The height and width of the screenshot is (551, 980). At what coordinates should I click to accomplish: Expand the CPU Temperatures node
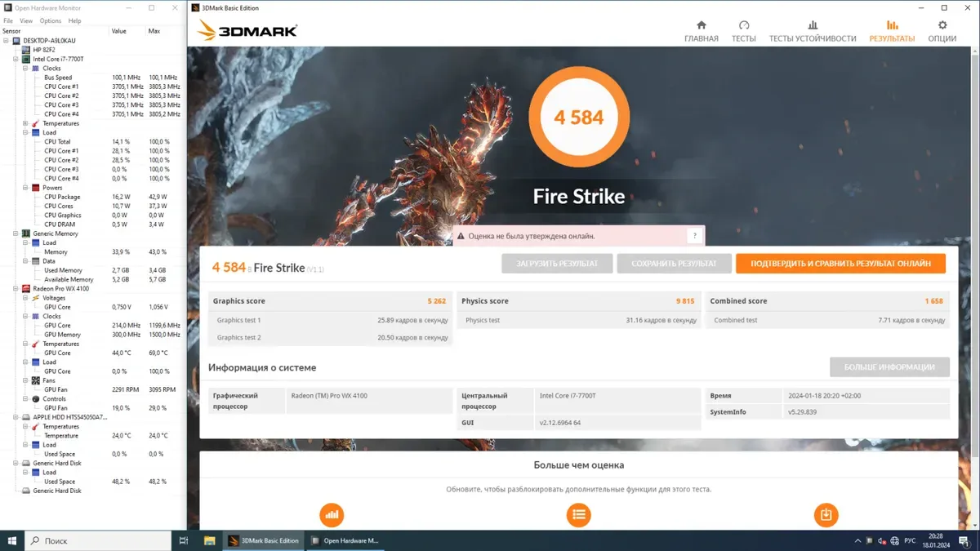25,124
